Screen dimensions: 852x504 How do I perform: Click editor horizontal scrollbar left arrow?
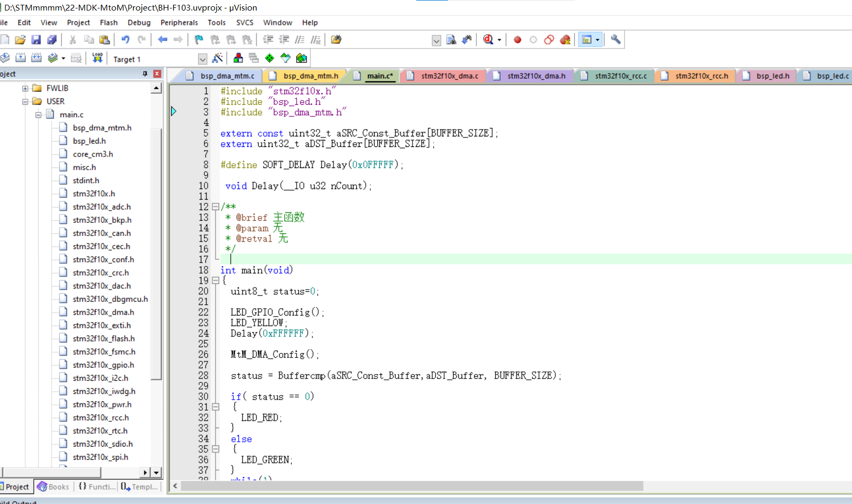click(175, 486)
